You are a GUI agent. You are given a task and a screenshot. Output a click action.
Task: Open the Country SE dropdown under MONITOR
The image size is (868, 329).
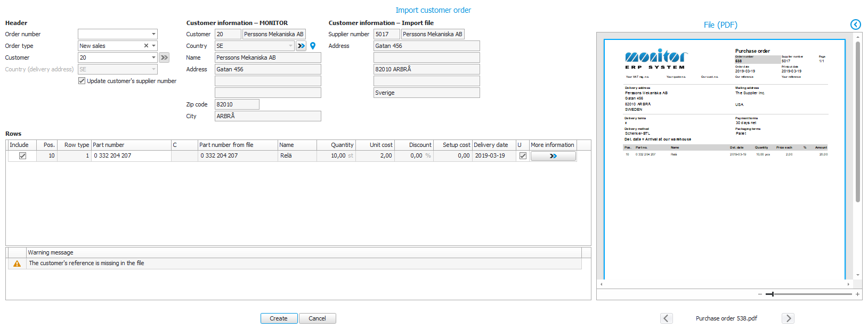[290, 46]
